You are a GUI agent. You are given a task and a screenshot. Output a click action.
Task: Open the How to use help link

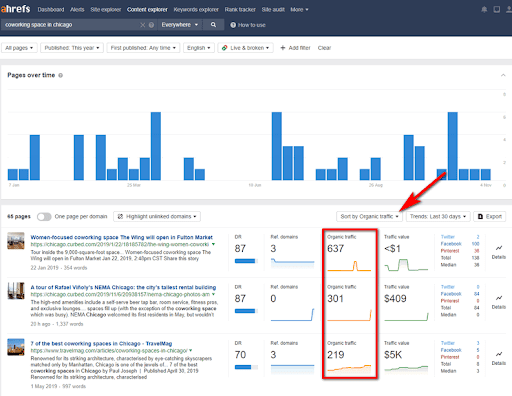[248, 25]
